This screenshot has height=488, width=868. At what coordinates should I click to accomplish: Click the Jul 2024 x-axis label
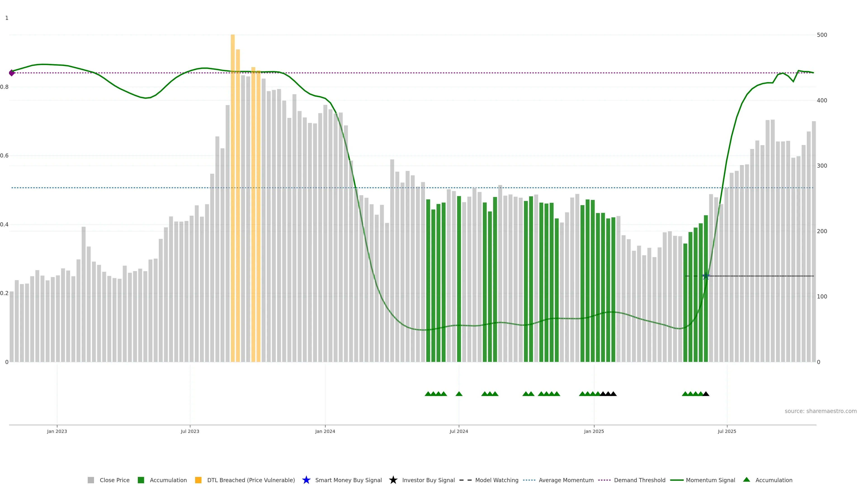point(459,431)
